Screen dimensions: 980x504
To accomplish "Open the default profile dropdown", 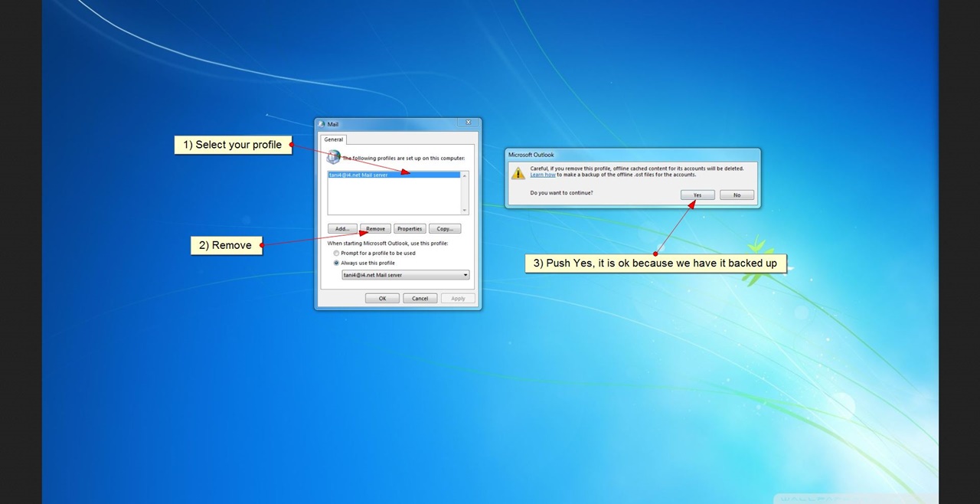I will 406,275.
